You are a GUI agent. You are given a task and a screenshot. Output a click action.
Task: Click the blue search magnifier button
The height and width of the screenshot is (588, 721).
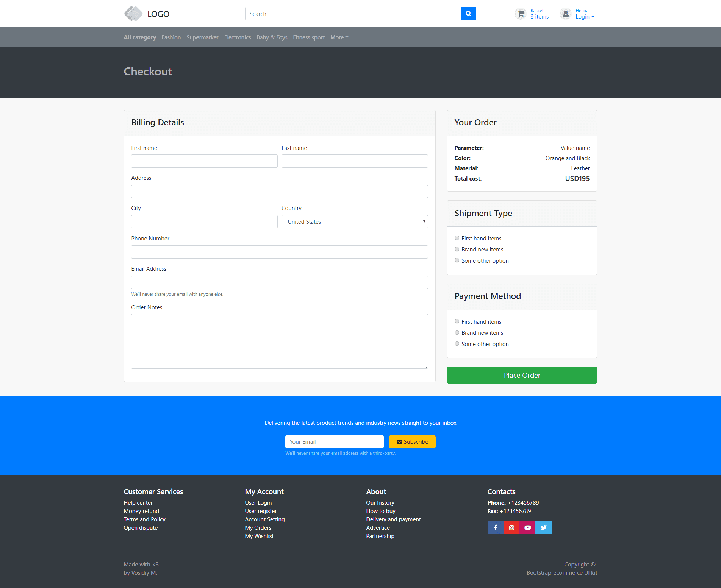(x=468, y=14)
